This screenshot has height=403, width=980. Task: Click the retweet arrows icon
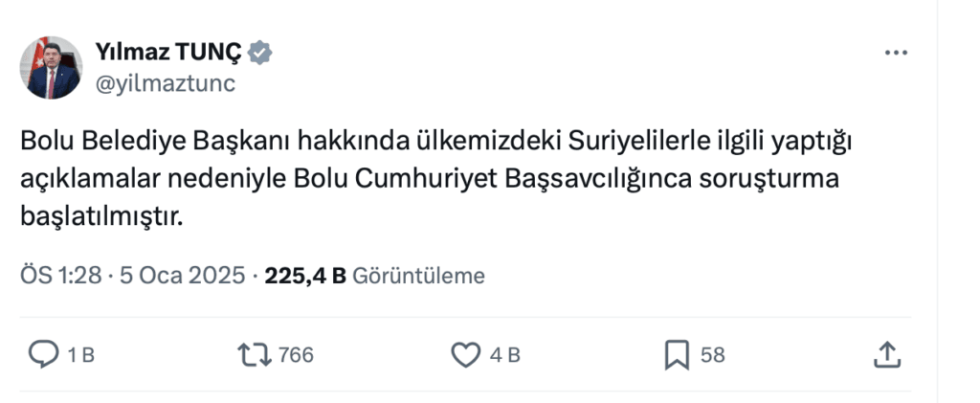click(254, 355)
